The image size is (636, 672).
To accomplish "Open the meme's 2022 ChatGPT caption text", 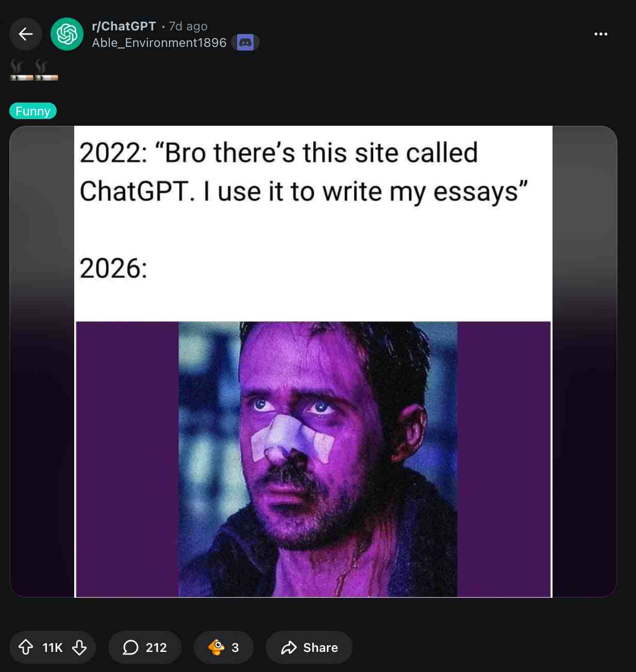I will click(304, 172).
